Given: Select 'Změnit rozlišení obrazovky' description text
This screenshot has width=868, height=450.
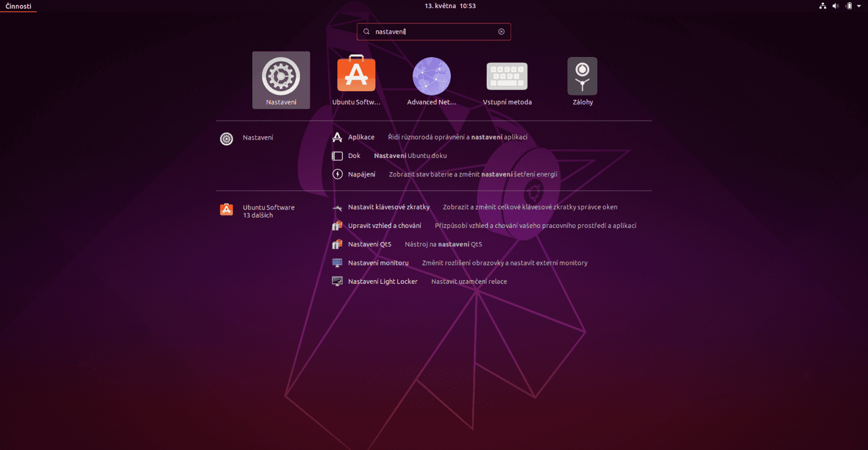Looking at the screenshot, I should 505,263.
